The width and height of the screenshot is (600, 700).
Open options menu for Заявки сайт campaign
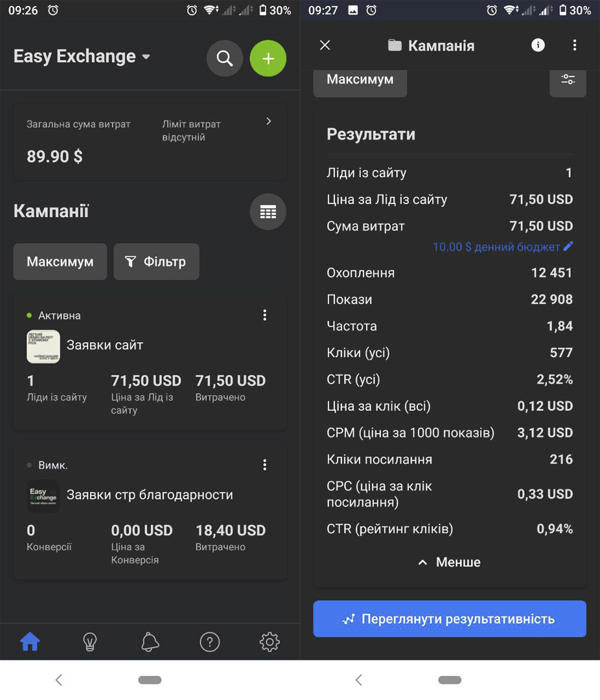click(x=265, y=315)
